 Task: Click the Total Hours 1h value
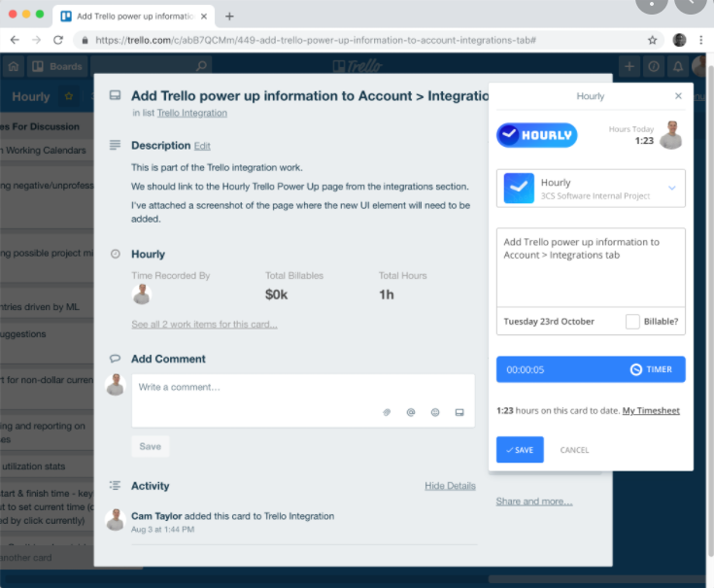[x=387, y=294]
